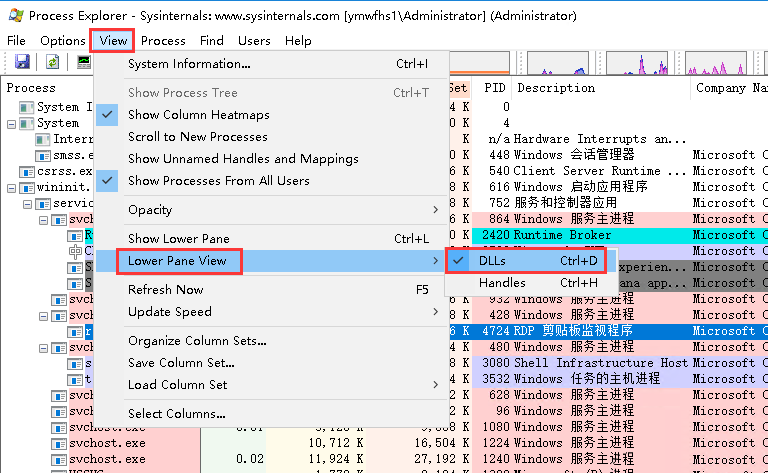
Task: Choose Refresh Now menu entry
Action: click(272, 290)
